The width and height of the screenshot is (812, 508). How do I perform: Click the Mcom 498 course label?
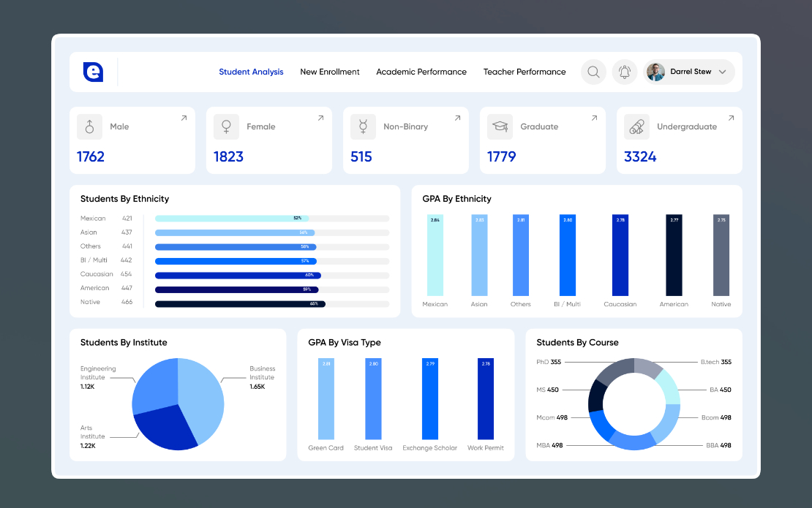pyautogui.click(x=552, y=417)
